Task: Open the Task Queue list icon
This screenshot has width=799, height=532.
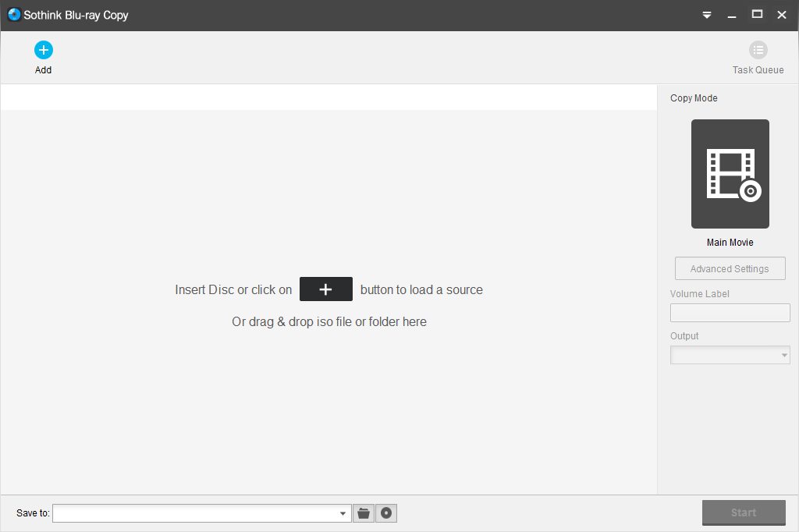Action: pyautogui.click(x=758, y=51)
